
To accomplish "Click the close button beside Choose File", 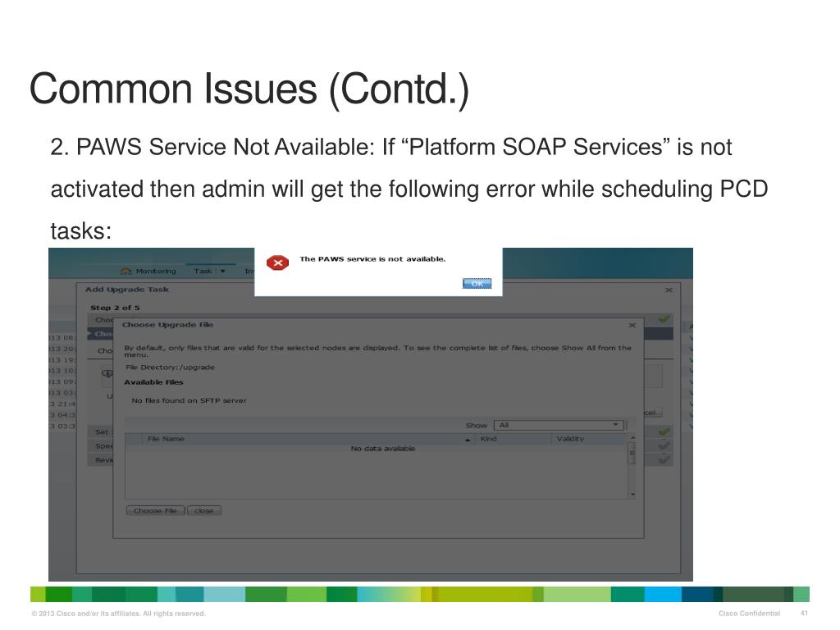I will click(204, 510).
